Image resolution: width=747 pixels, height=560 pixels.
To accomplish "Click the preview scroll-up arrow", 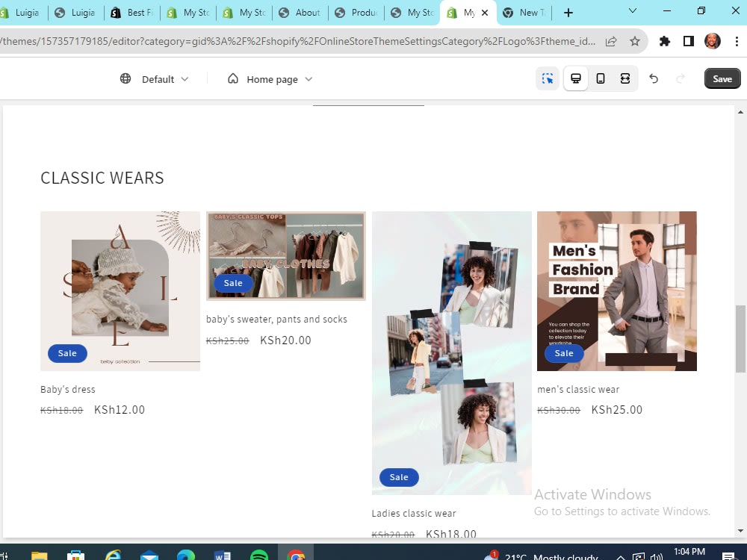I will [x=740, y=113].
